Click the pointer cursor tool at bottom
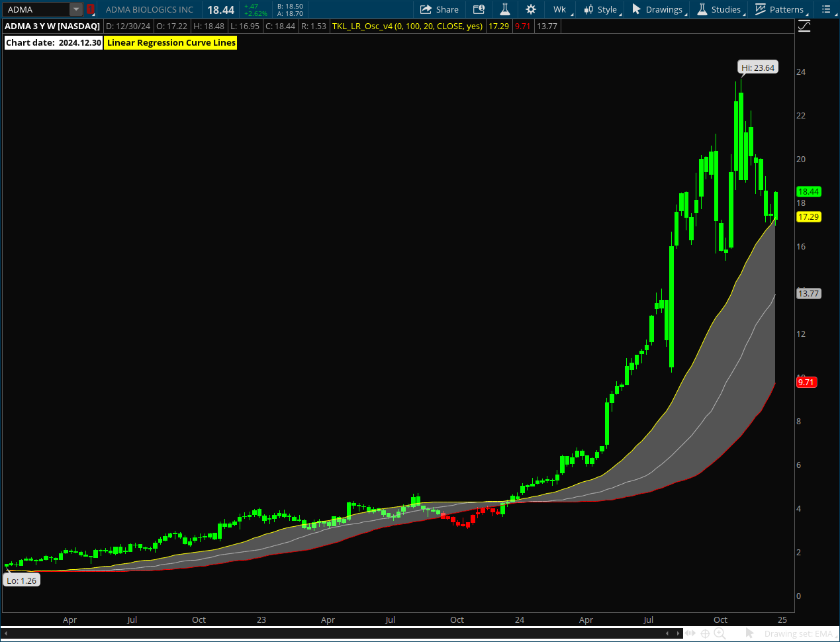This screenshot has width=840, height=642. [750, 633]
